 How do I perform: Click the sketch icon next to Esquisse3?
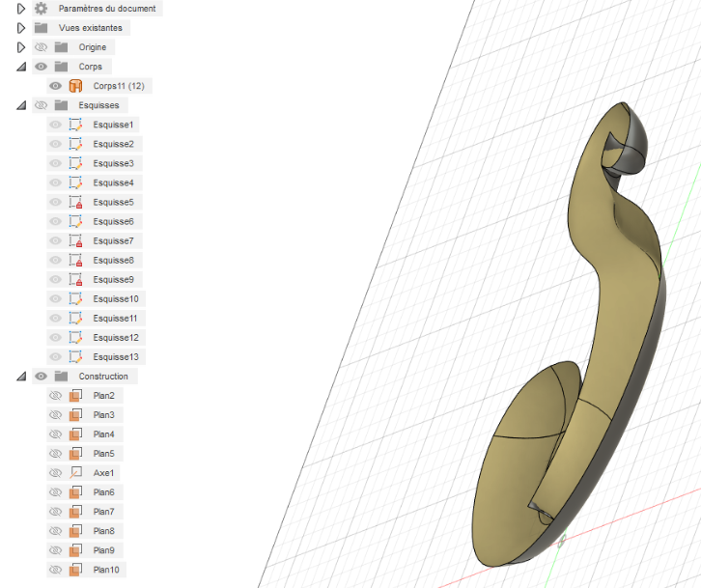[75, 163]
